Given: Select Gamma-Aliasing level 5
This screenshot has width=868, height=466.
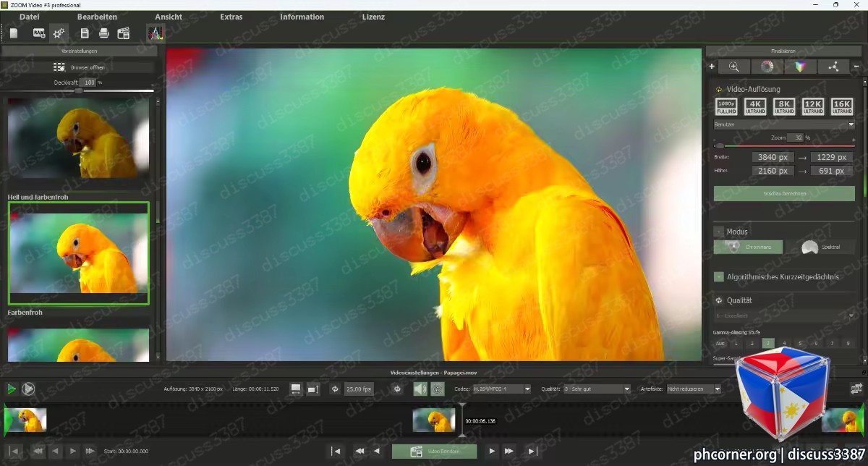Looking at the screenshot, I should click(x=800, y=343).
